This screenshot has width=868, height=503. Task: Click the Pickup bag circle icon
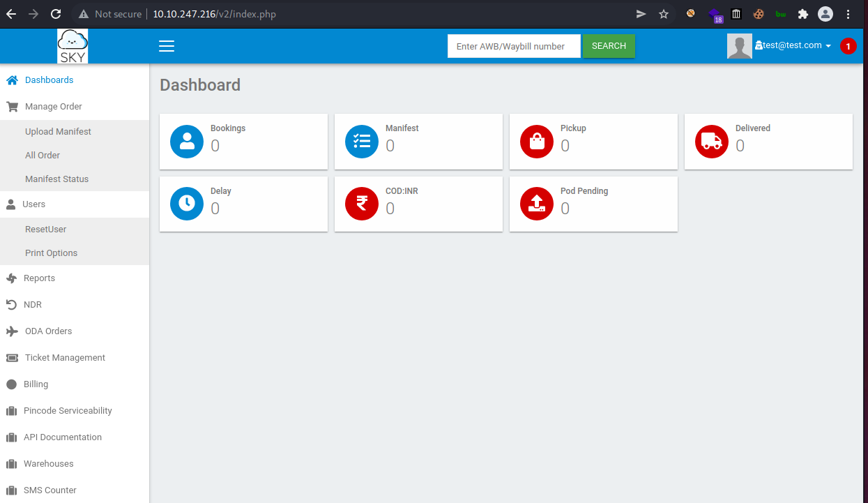tap(537, 142)
